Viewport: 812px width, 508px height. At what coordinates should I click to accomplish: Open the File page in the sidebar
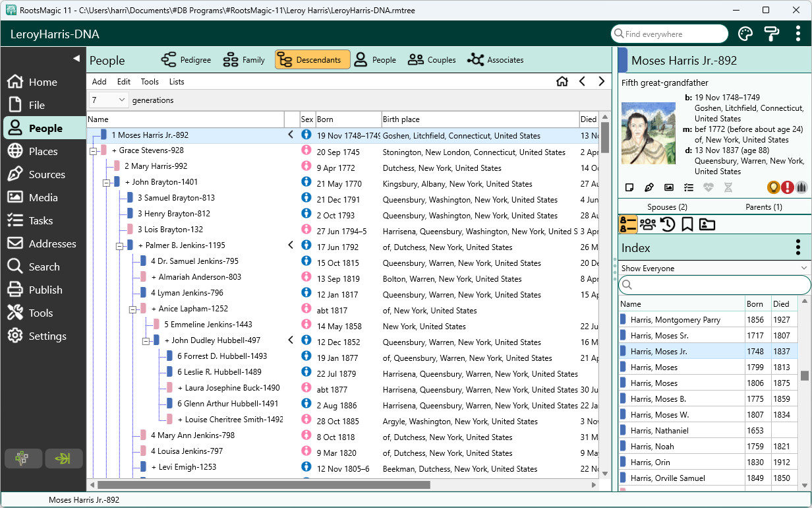43,105
